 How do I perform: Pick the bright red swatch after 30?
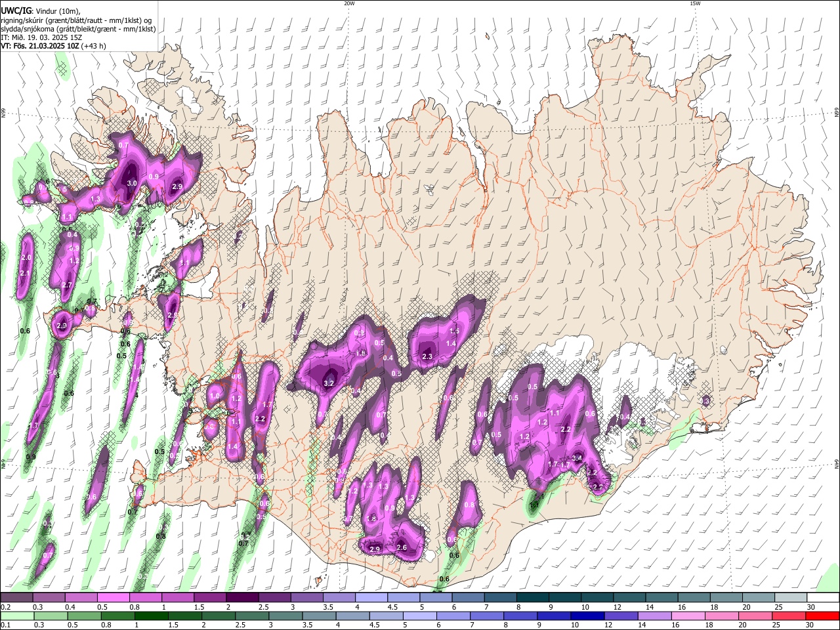pyautogui.click(x=822, y=616)
